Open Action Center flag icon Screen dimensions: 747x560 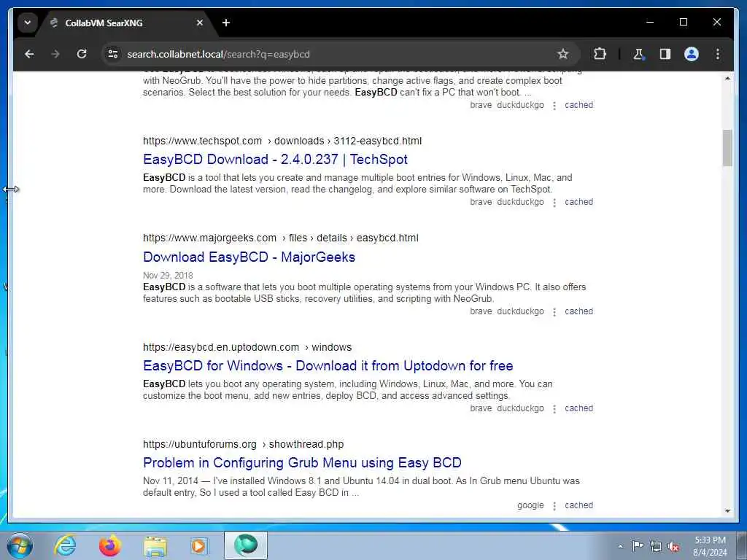638,546
